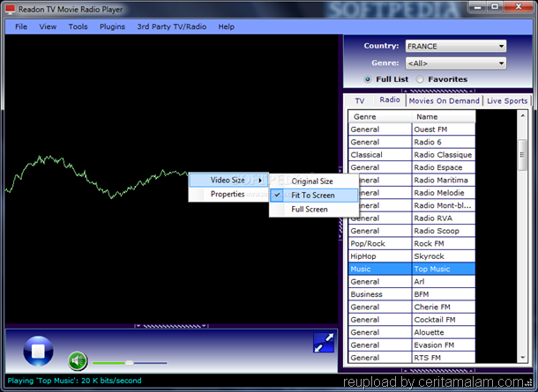Minimize the Readon player window

tap(478, 7)
